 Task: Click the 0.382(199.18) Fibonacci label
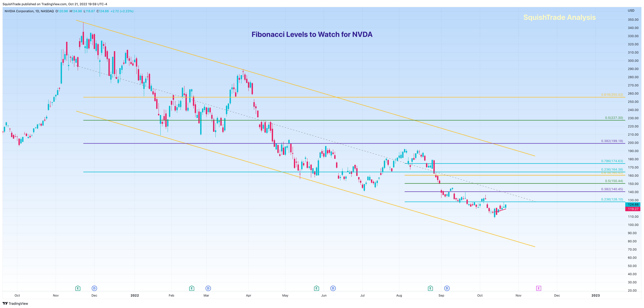612,141
